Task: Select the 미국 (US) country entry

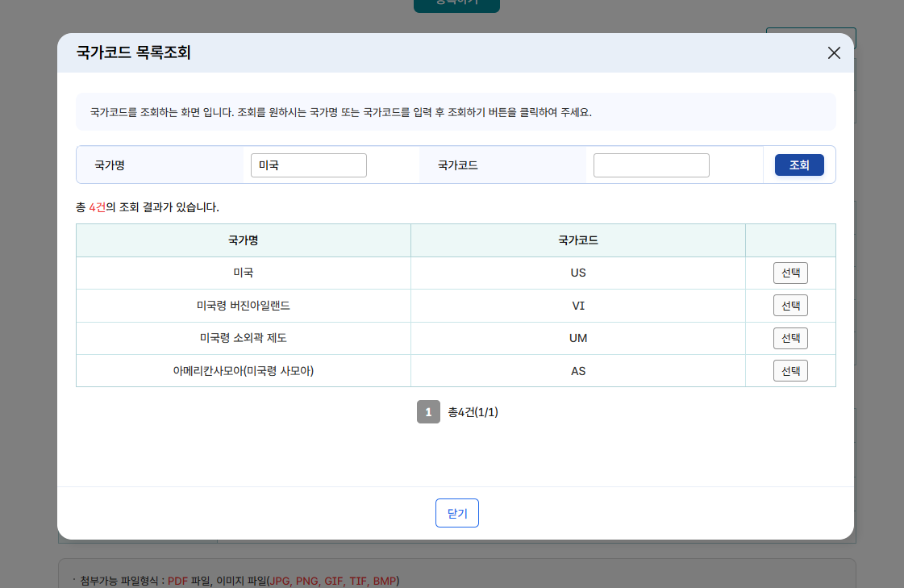Action: (789, 273)
